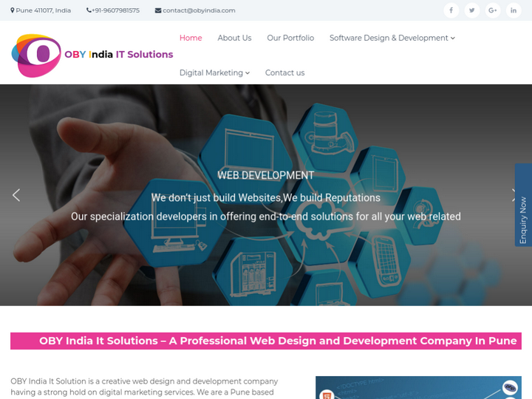Go to previous slide with left arrow

[x=16, y=195]
